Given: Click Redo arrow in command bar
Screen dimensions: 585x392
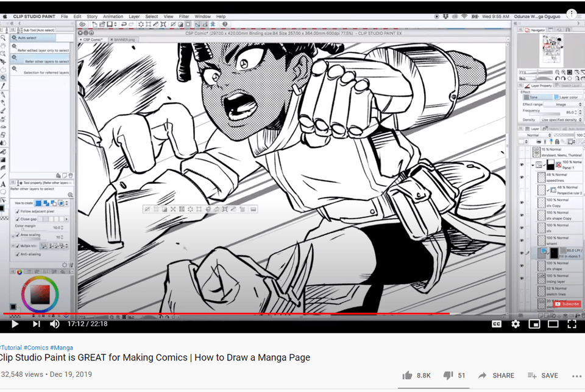Looking at the screenshot, I should point(132,24).
